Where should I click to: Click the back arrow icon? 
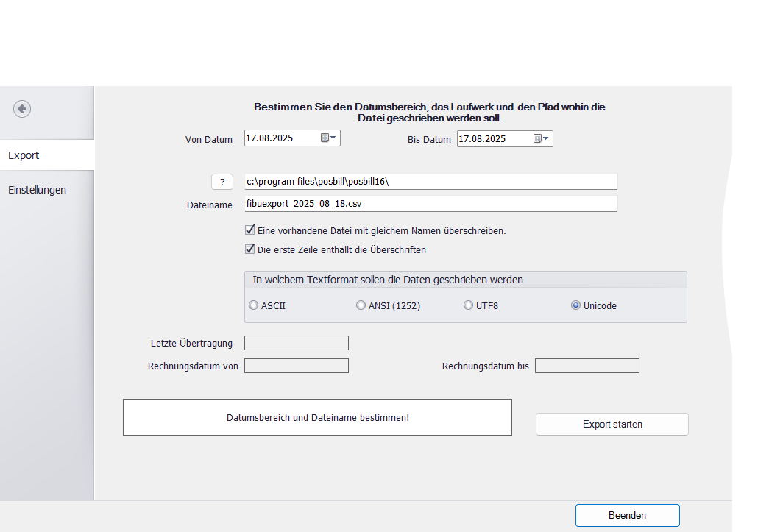pyautogui.click(x=22, y=109)
